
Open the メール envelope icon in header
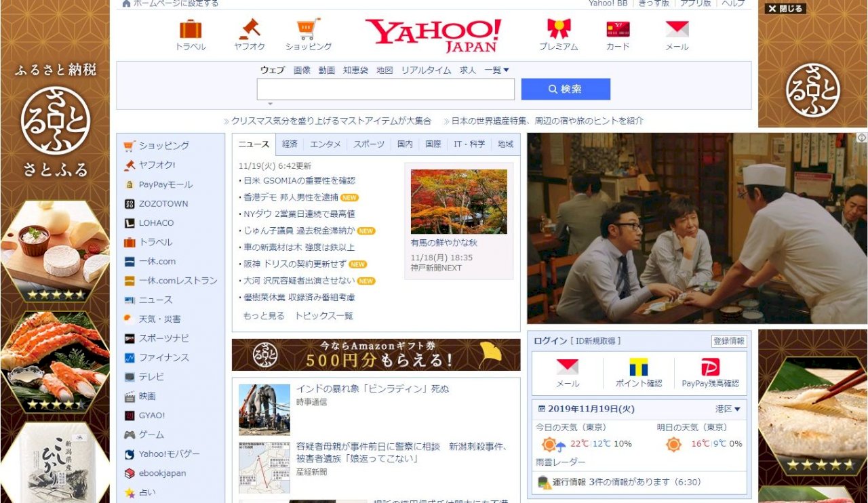pyautogui.click(x=677, y=28)
